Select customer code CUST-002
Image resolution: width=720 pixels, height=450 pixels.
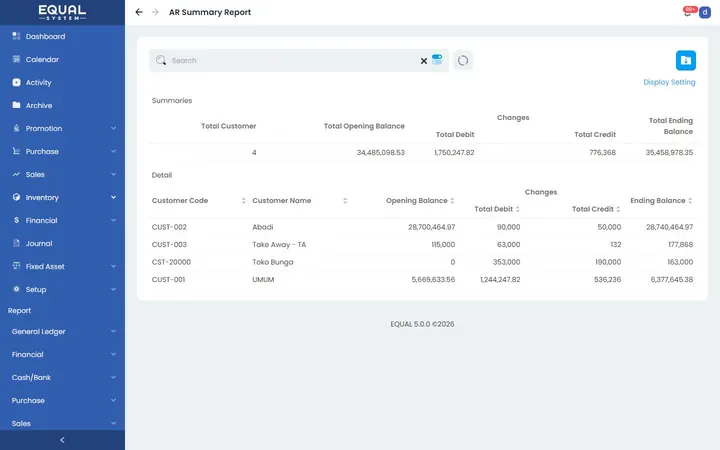point(169,227)
